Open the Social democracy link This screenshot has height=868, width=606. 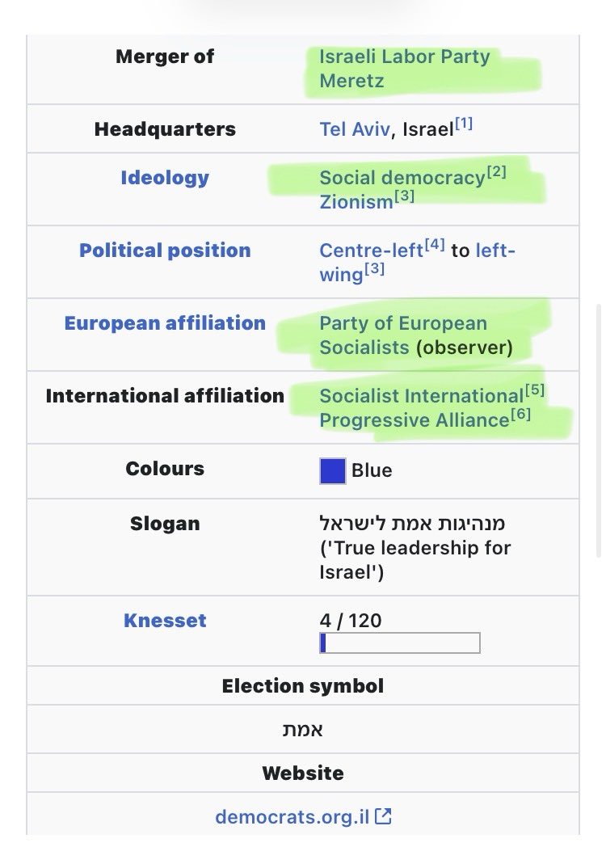point(402,178)
